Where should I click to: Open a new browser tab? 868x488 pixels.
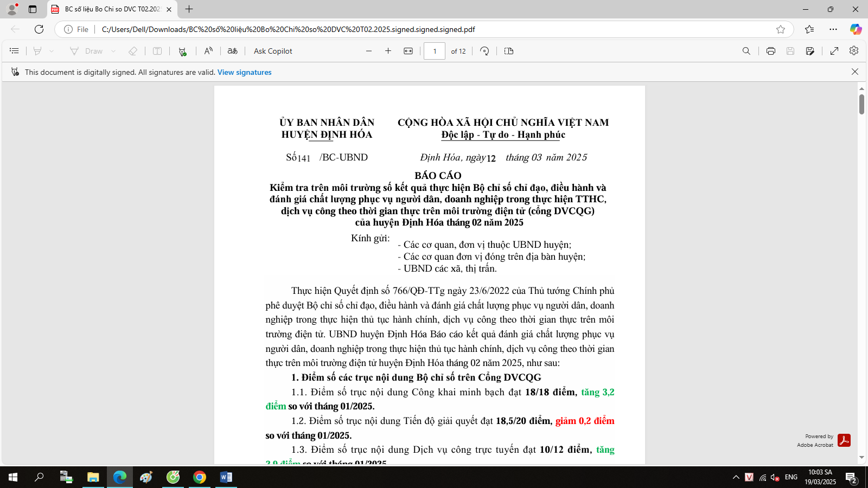(189, 9)
